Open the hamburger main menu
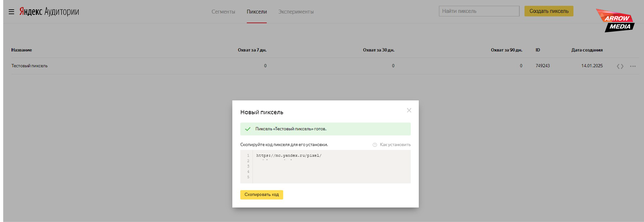This screenshot has width=644, height=222. point(11,12)
